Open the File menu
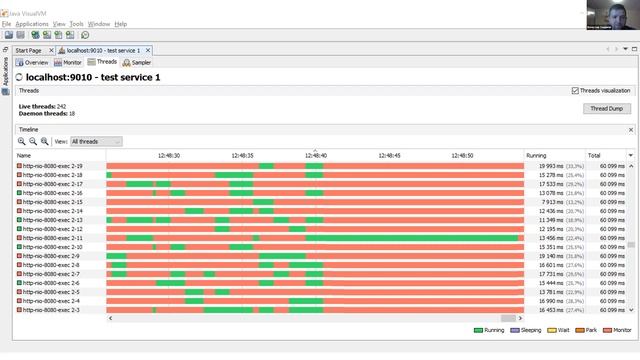 7,24
